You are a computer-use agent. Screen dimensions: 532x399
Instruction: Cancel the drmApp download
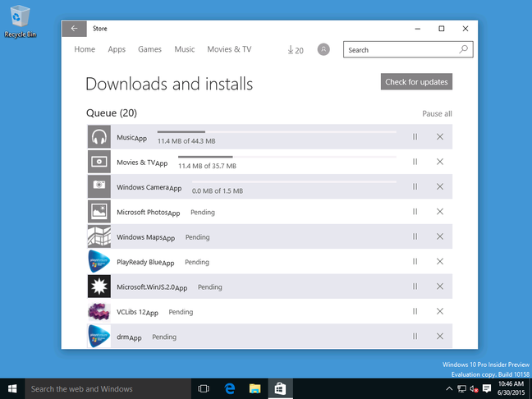click(x=440, y=337)
